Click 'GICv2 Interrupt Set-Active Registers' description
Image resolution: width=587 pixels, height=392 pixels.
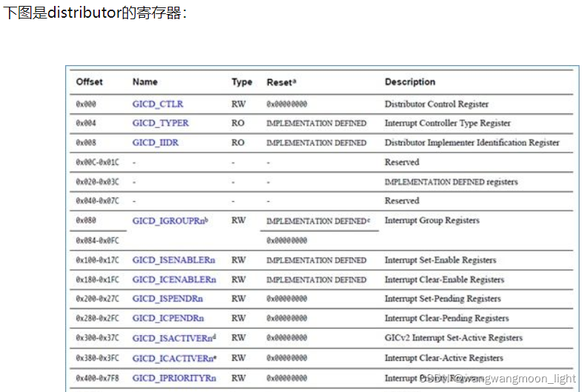(453, 338)
